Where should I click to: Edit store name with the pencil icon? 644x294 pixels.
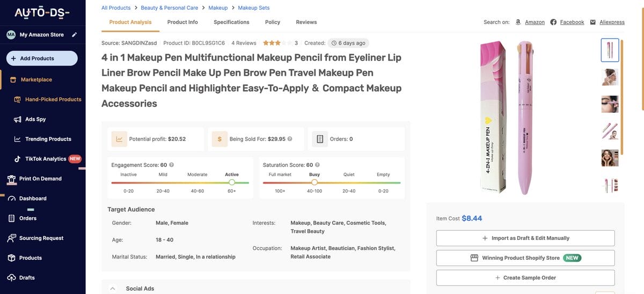[x=74, y=35]
